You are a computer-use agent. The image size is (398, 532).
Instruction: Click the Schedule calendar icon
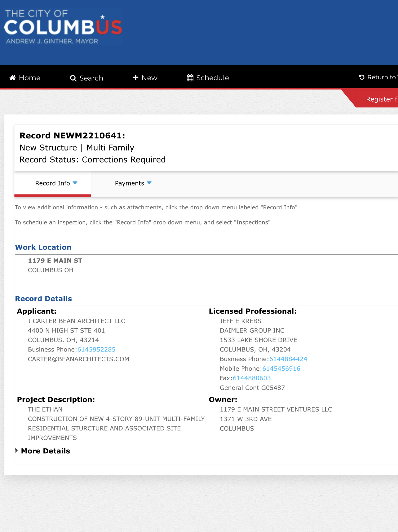[190, 78]
